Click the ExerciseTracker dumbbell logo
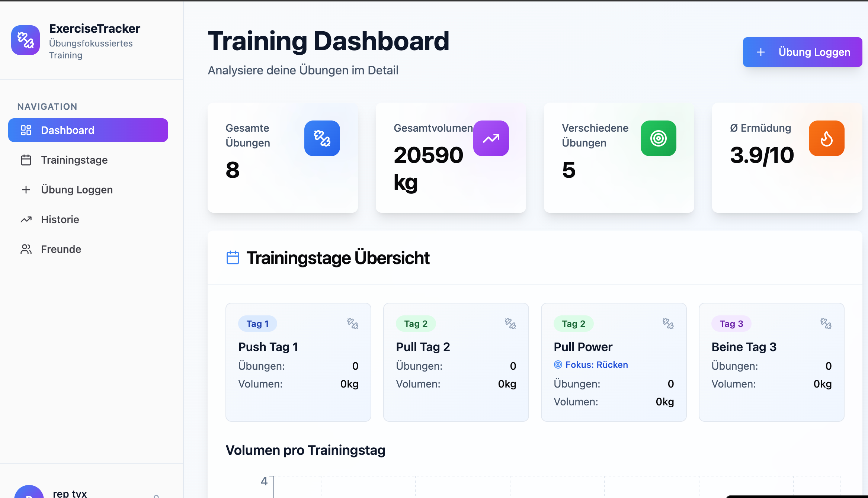Viewport: 868px width, 498px height. 25,40
